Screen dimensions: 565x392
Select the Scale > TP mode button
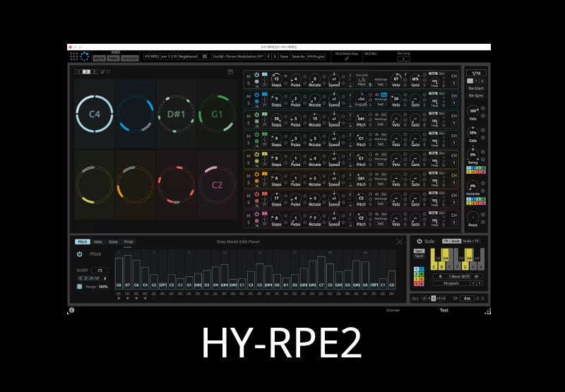(x=471, y=241)
